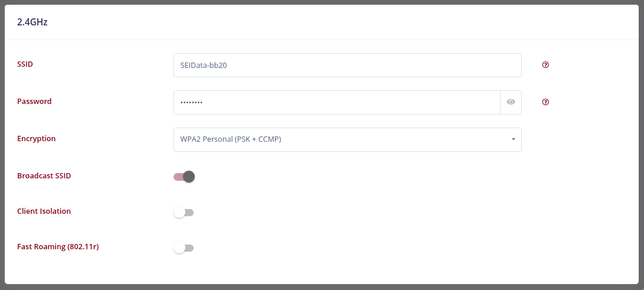Focus the masked Password input field

tap(337, 102)
